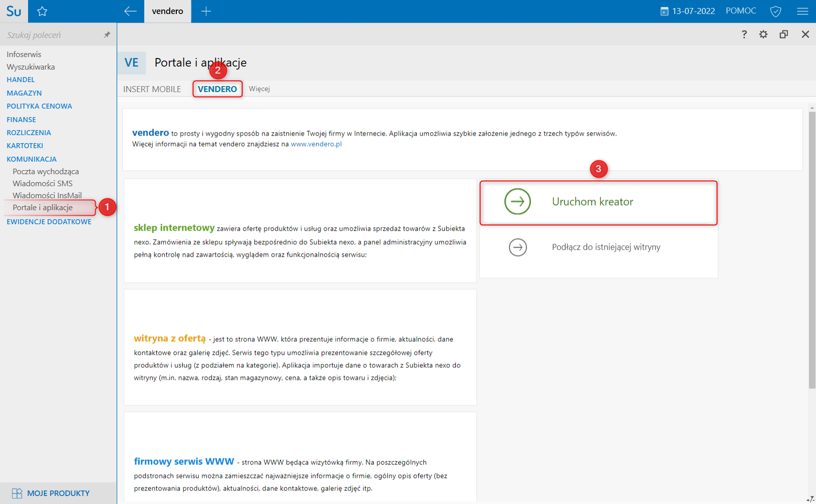This screenshot has height=504, width=816.
Task: Open the POMOC menu
Action: [741, 11]
